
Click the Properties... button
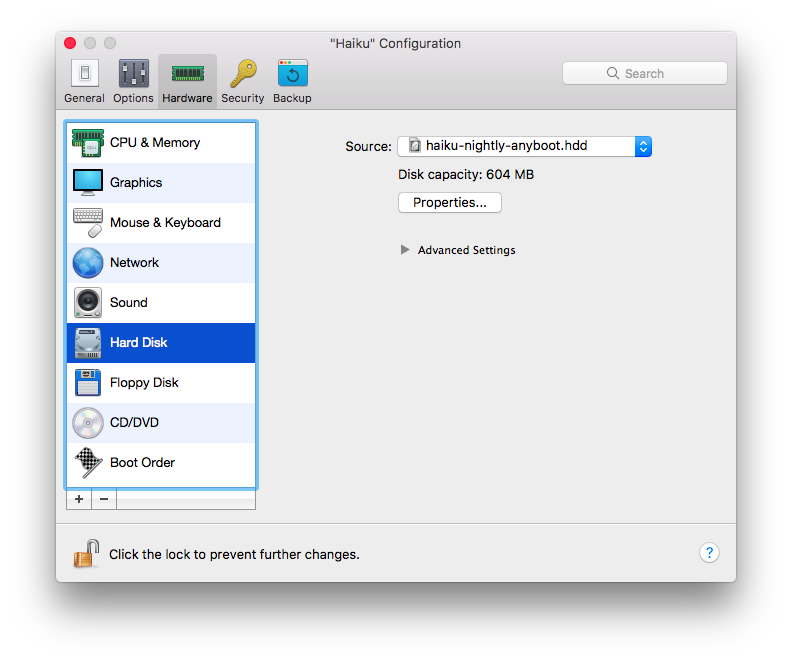coord(449,203)
